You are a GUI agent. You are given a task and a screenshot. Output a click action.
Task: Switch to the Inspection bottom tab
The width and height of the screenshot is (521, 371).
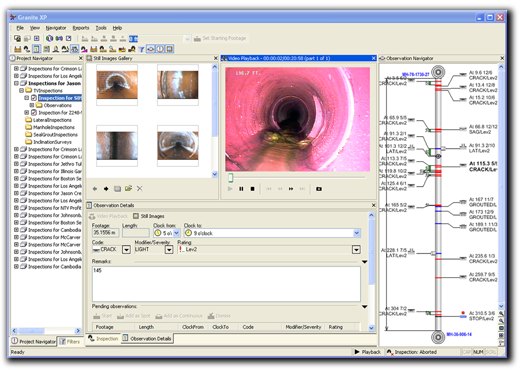[103, 339]
